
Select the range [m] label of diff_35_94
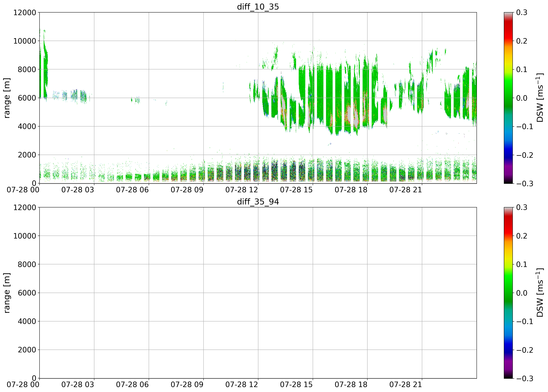[7, 293]
